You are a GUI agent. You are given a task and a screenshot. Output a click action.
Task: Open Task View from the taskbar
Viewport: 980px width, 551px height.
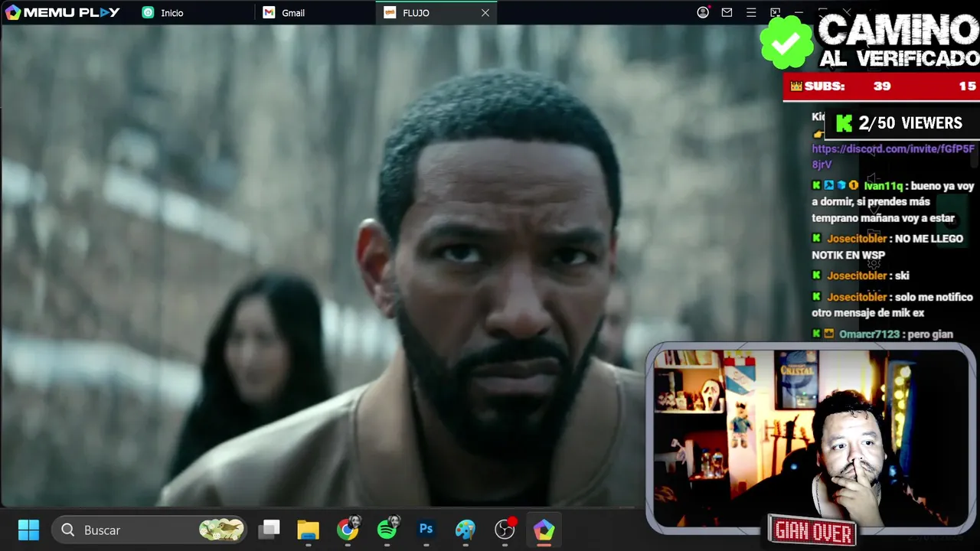pos(269,530)
